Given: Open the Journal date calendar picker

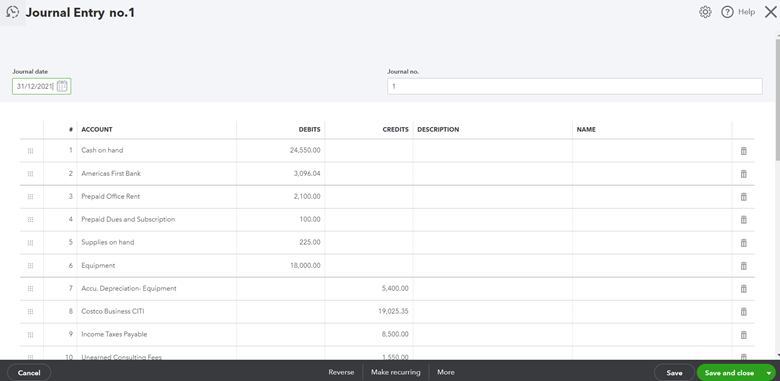Looking at the screenshot, I should tap(62, 86).
